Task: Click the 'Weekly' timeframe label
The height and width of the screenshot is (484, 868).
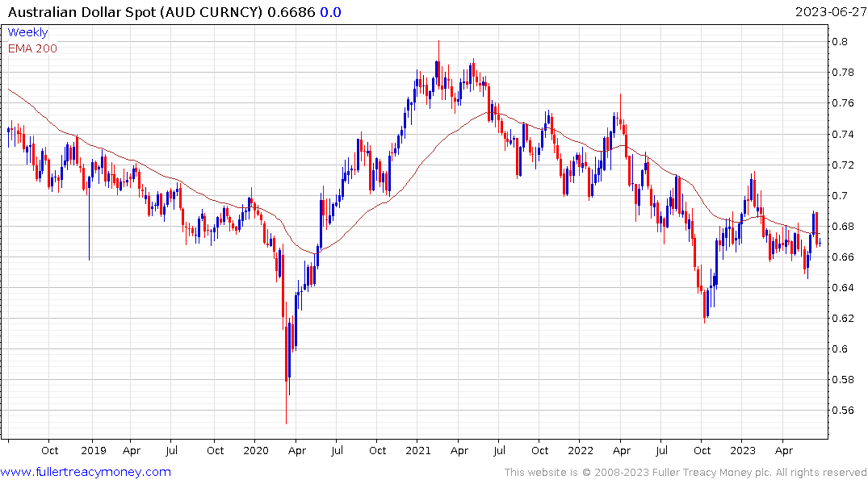Action: 27,32
